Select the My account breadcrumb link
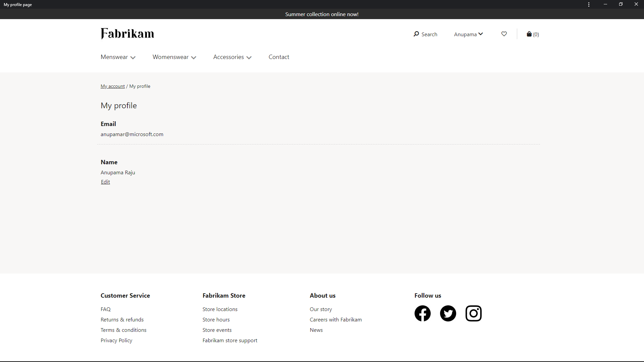Viewport: 644px width, 362px height. pos(112,86)
